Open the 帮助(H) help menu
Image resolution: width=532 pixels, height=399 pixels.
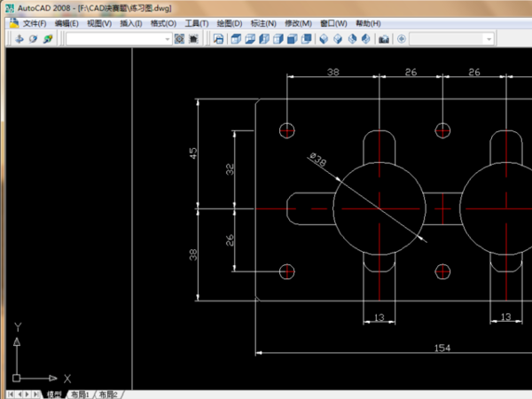coord(367,23)
